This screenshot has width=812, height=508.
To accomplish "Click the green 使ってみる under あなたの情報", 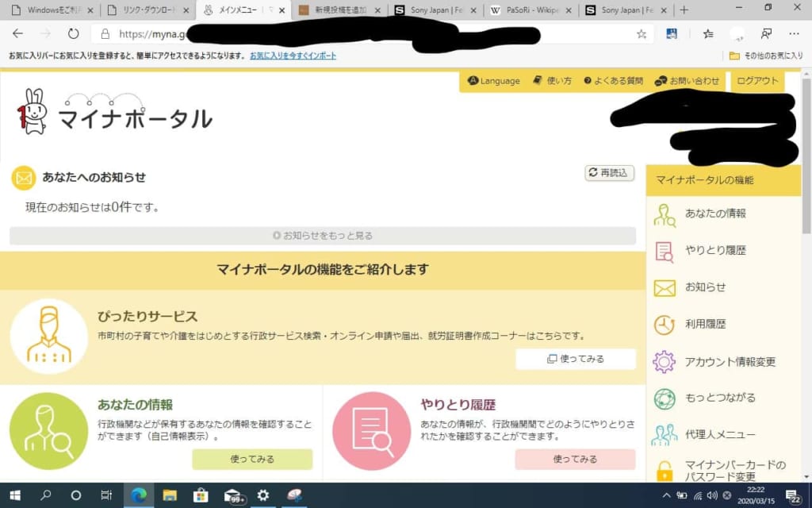I will (252, 460).
